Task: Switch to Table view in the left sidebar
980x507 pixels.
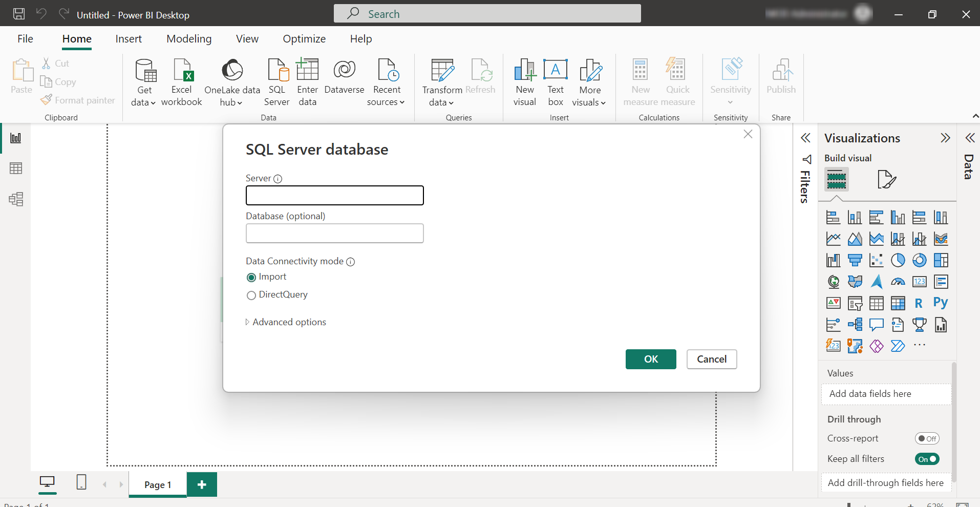Action: click(16, 168)
